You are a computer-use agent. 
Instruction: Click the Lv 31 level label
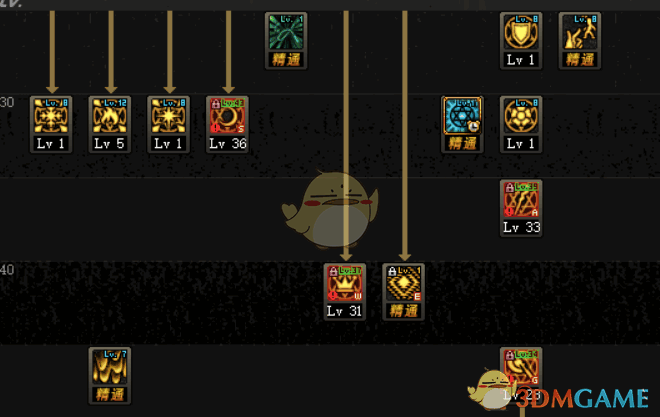[344, 311]
